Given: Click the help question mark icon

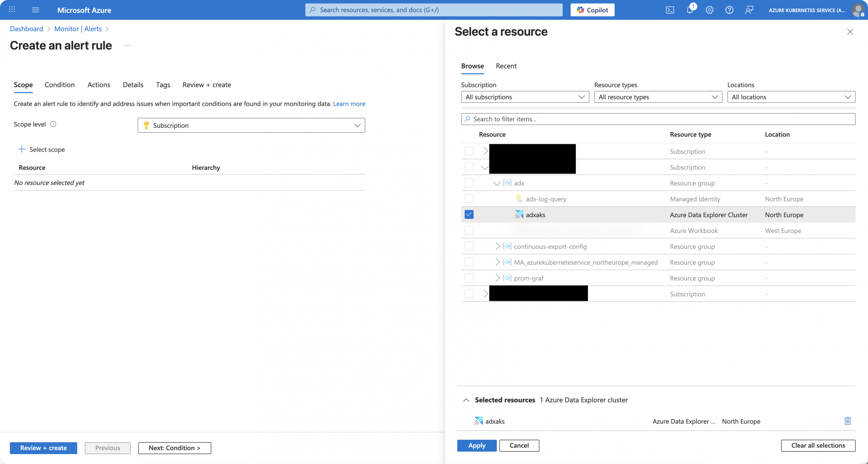Looking at the screenshot, I should (729, 10).
